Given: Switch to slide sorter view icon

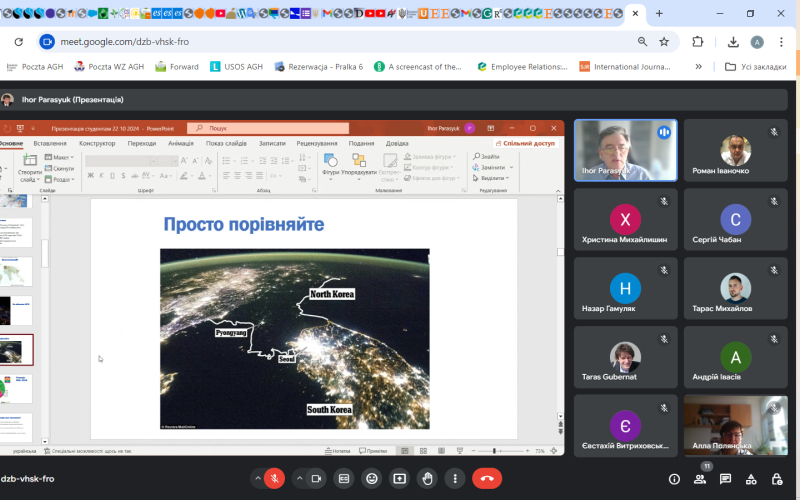Looking at the screenshot, I should tap(423, 451).
